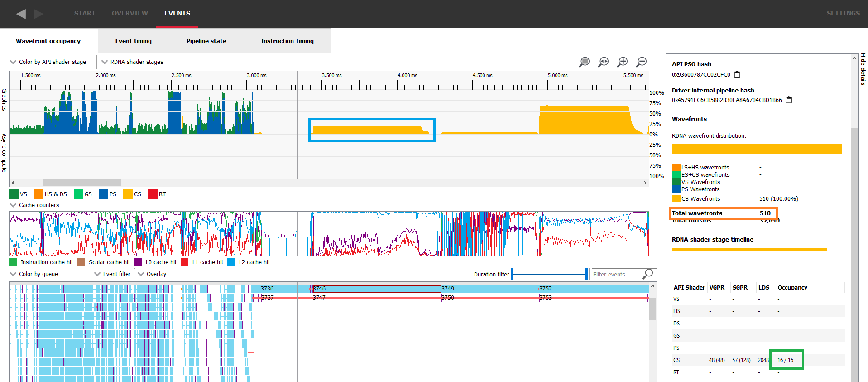Open the Event filter dropdown
Viewport: 868px width, 382px height.
click(x=113, y=274)
